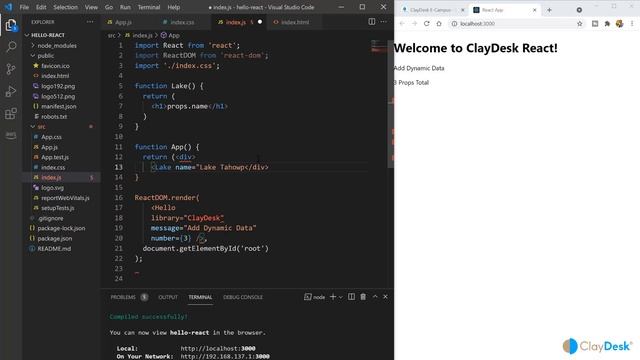The image size is (640, 360).
Task: Open package.json in the explorer
Action: [x=54, y=238]
